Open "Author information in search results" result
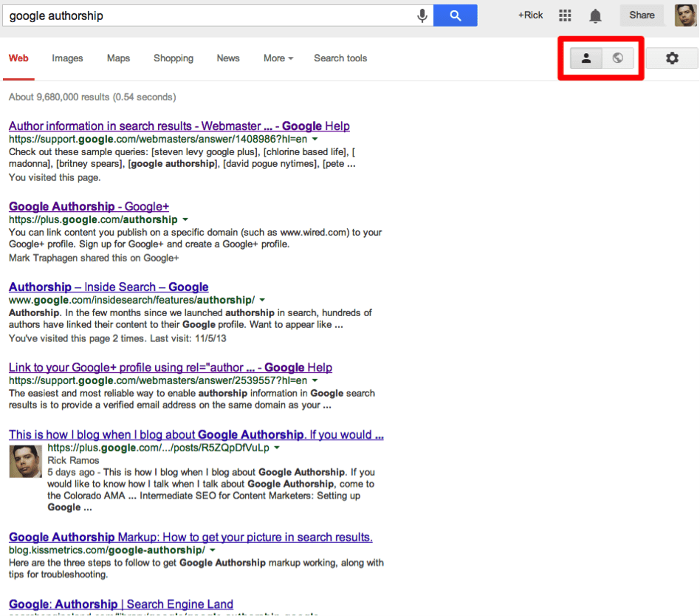The image size is (700, 616). pyautogui.click(x=179, y=126)
